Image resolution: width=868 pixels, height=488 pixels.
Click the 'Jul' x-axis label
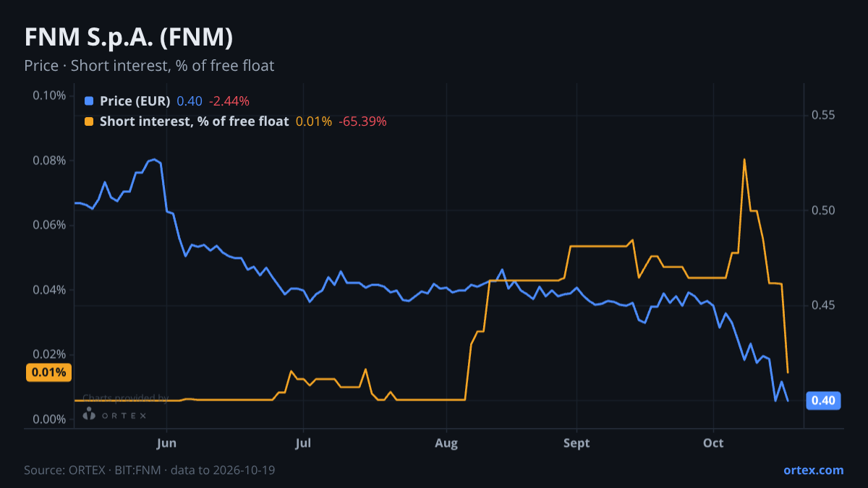point(304,443)
